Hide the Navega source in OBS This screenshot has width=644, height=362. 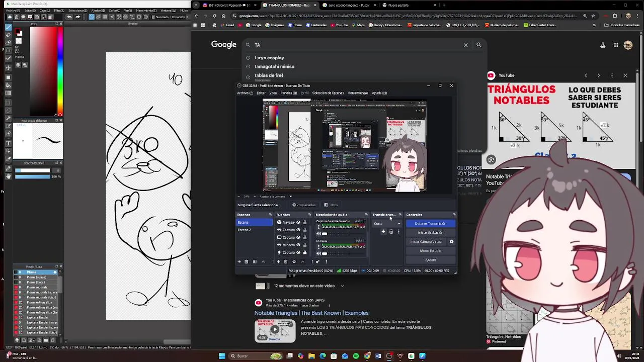point(298,222)
